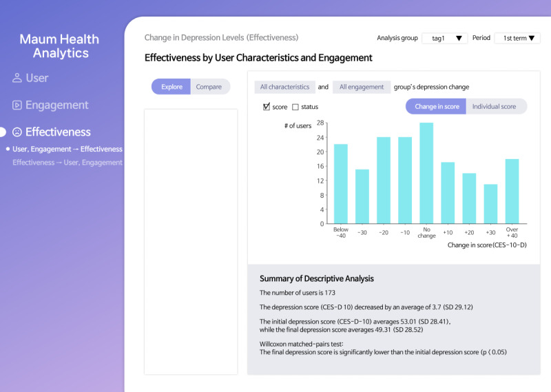Screen dimensions: 551x392
Task: Open the All characteristics selector
Action: click(284, 87)
